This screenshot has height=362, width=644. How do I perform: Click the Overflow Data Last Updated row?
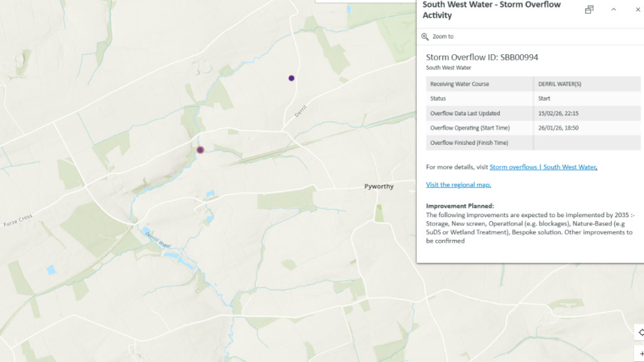(x=533, y=113)
